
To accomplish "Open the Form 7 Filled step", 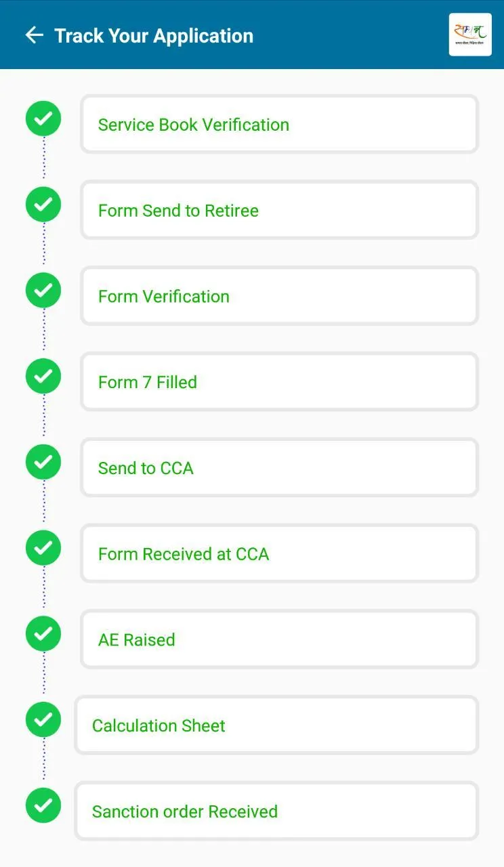I will [279, 382].
